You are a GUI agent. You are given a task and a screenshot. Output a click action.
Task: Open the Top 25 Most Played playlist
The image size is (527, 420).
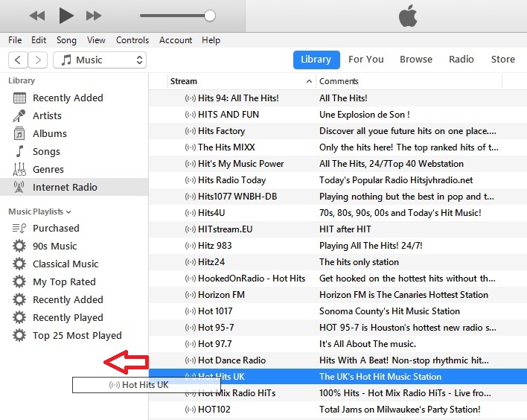click(77, 336)
